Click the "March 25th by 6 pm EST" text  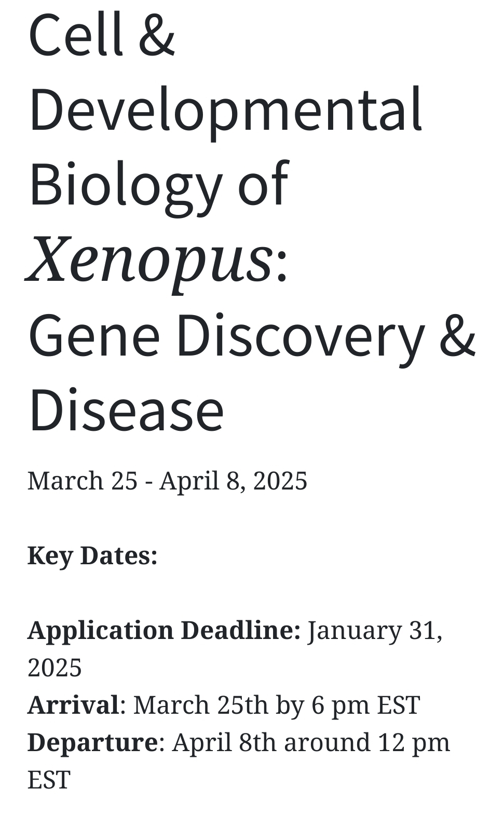pos(276,705)
